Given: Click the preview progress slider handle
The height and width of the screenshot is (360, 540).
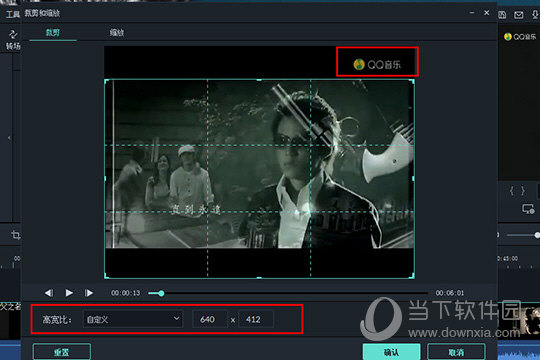Looking at the screenshot, I should point(161,293).
